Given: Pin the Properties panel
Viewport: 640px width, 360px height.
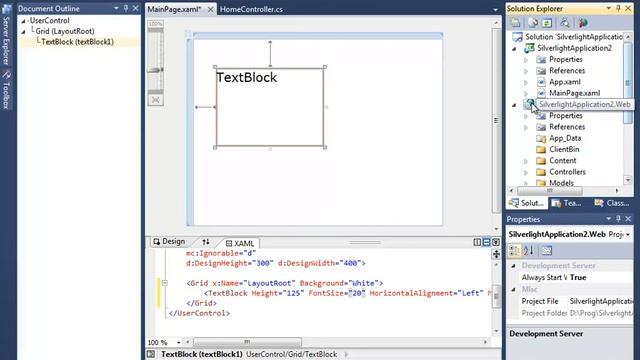Looking at the screenshot, I should [618, 219].
